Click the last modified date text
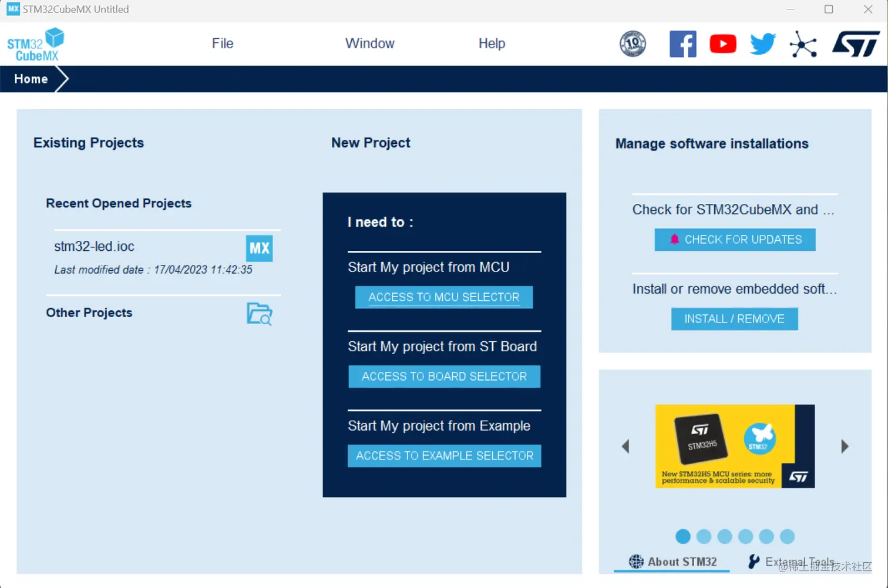 153,270
